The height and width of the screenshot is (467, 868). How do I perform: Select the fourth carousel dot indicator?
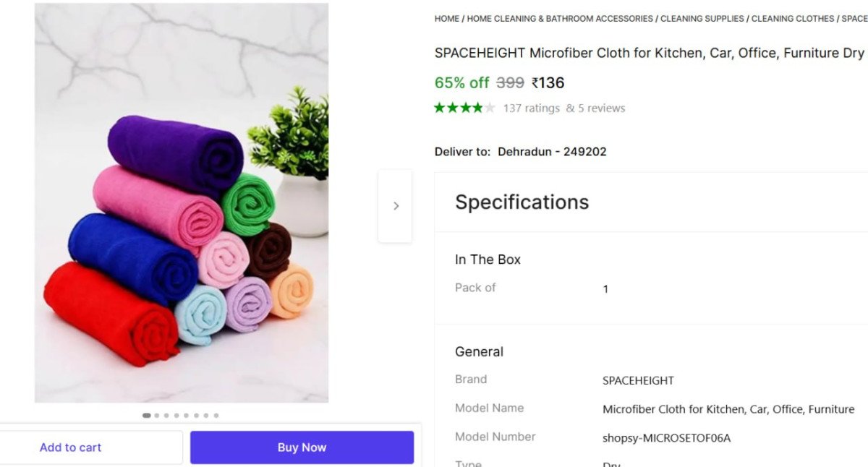(176, 416)
